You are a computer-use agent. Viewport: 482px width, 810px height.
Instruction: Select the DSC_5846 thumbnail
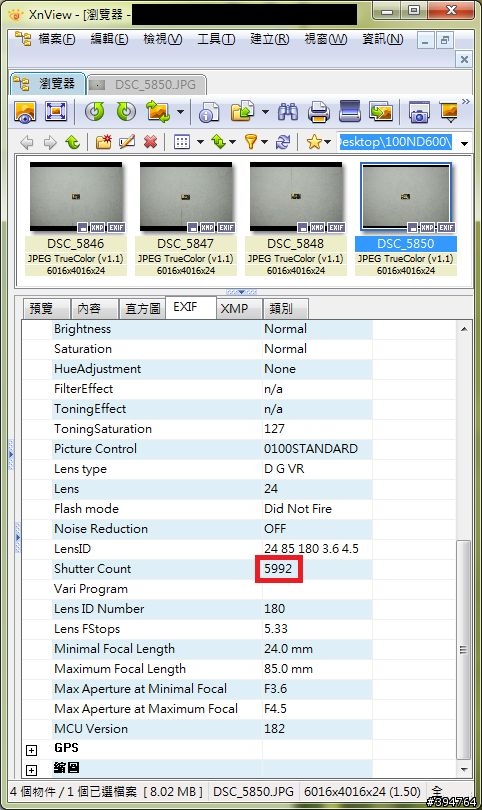(x=75, y=219)
